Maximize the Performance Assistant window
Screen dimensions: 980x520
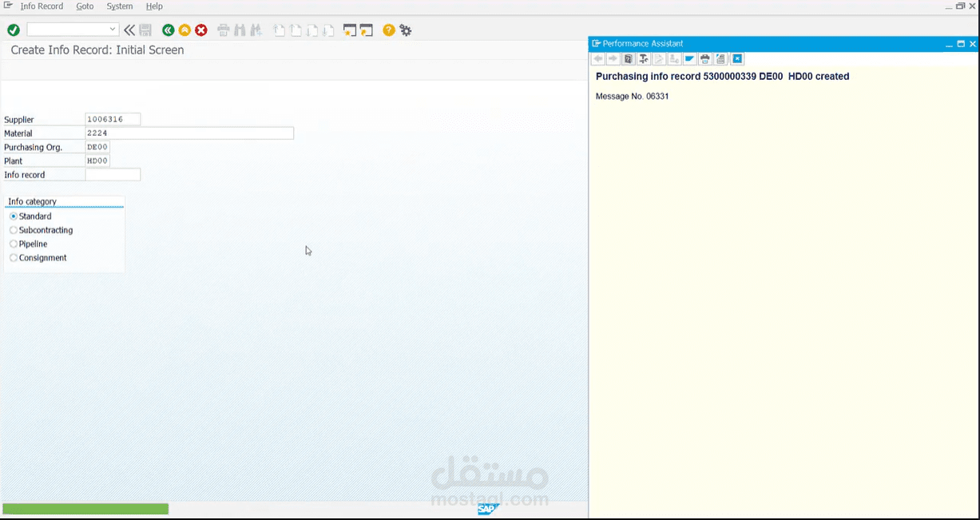pyautogui.click(x=961, y=44)
